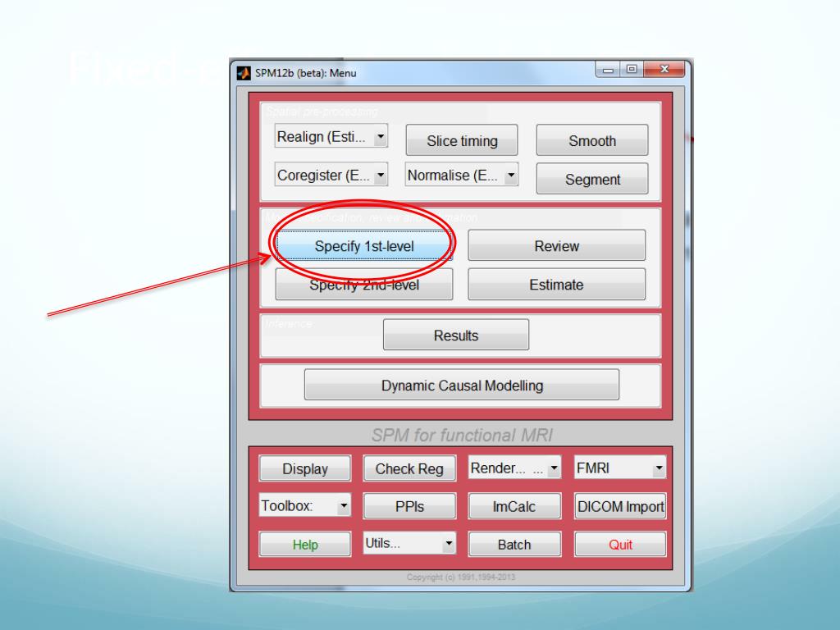This screenshot has width=840, height=630.
Task: Open the FMRI modality dropdown
Action: click(x=620, y=468)
